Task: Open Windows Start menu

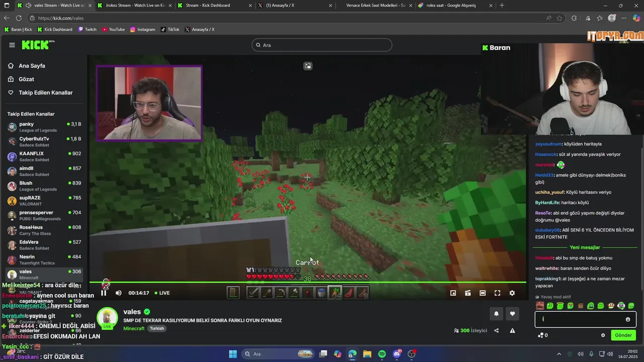Action: pyautogui.click(x=232, y=354)
